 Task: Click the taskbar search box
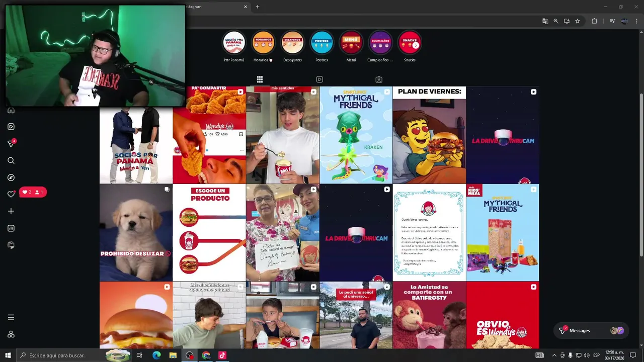pos(73,355)
